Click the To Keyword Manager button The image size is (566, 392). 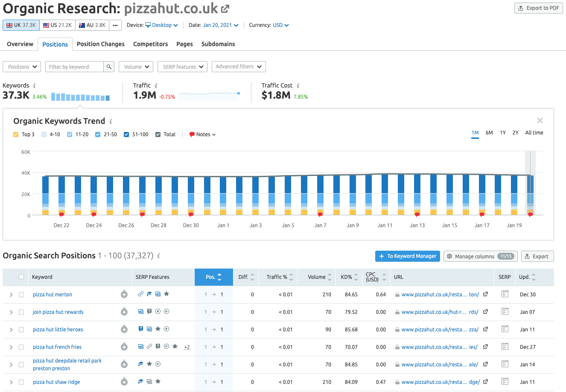[x=408, y=256]
